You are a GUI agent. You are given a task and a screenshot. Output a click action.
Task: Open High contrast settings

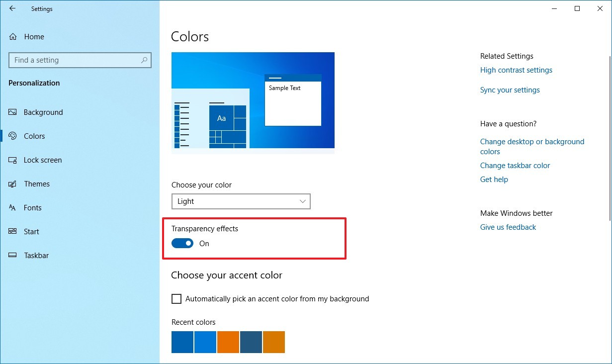click(516, 70)
